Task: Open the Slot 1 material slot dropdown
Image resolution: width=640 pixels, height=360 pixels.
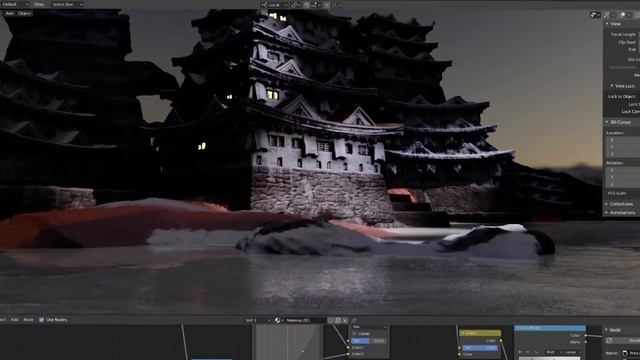Action: click(257, 320)
